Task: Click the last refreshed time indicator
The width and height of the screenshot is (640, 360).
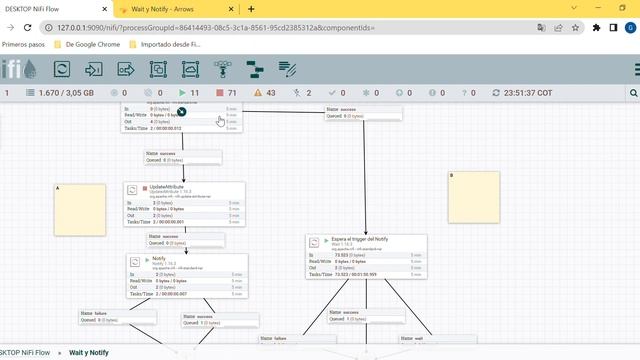Action: 522,93
